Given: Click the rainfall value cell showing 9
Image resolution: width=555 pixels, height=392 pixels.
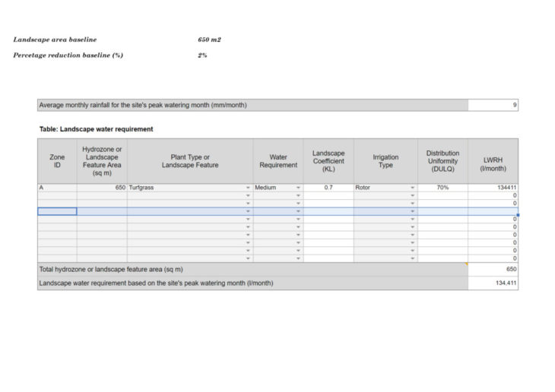Looking at the screenshot, I should 493,105.
